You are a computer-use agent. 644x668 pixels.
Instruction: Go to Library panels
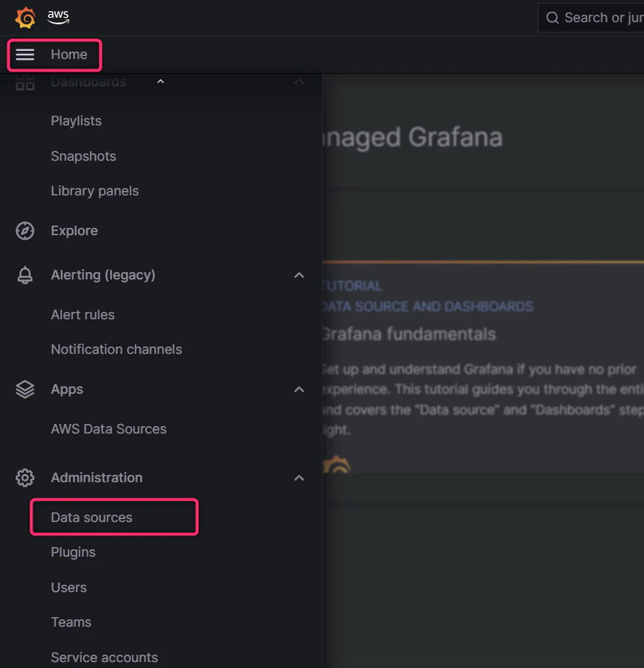[x=95, y=191]
